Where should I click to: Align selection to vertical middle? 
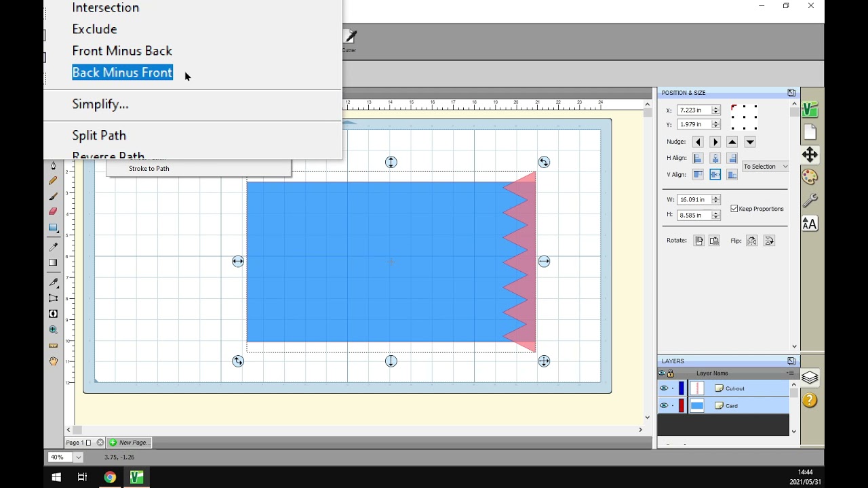point(715,174)
